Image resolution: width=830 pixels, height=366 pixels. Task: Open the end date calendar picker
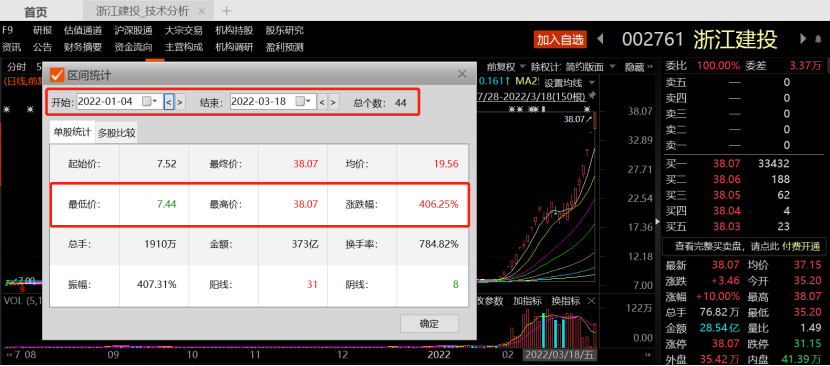tap(303, 102)
